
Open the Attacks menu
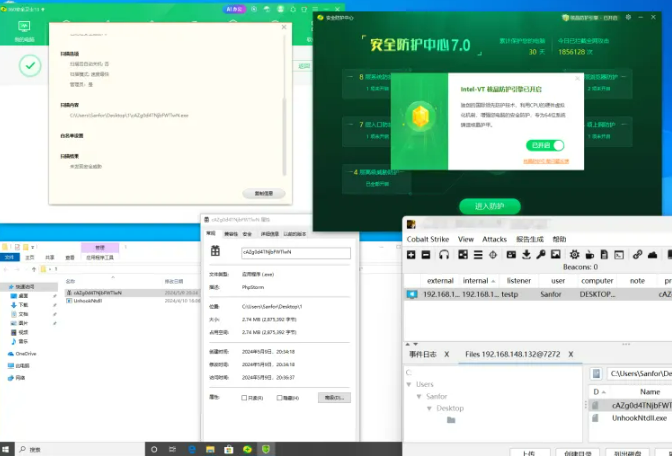494,239
